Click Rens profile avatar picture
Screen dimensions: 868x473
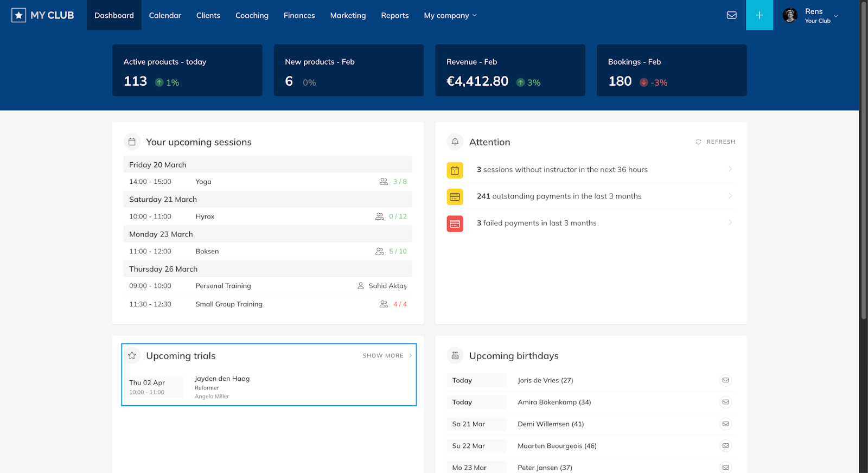pyautogui.click(x=790, y=15)
